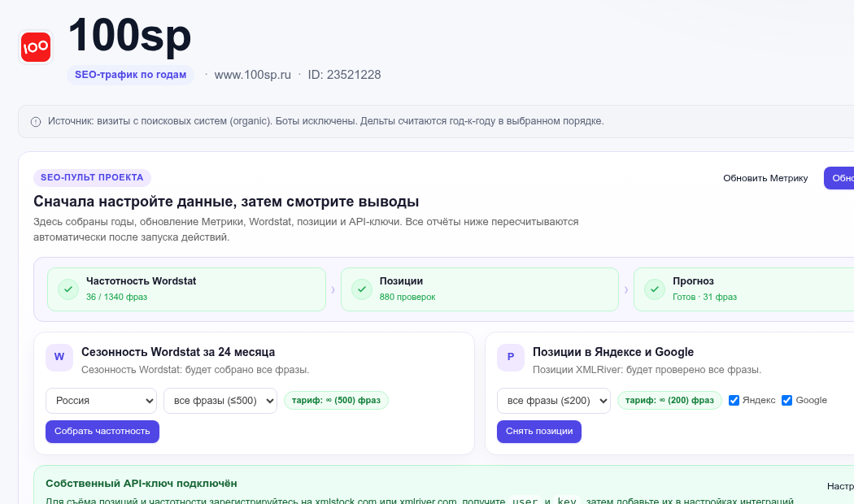Click the 36 / 1340 фраз text
The height and width of the screenshot is (504, 854).
pos(116,297)
